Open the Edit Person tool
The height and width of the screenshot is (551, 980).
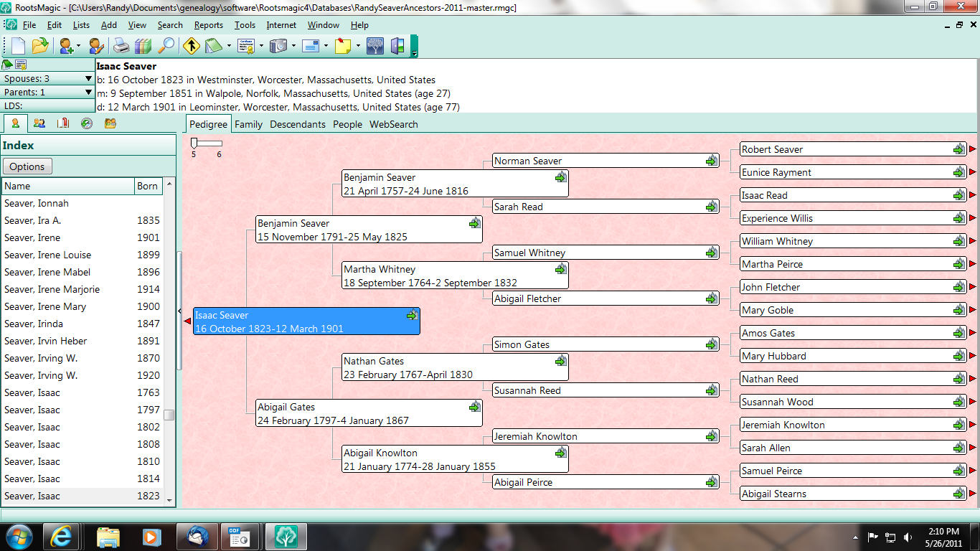click(x=95, y=46)
